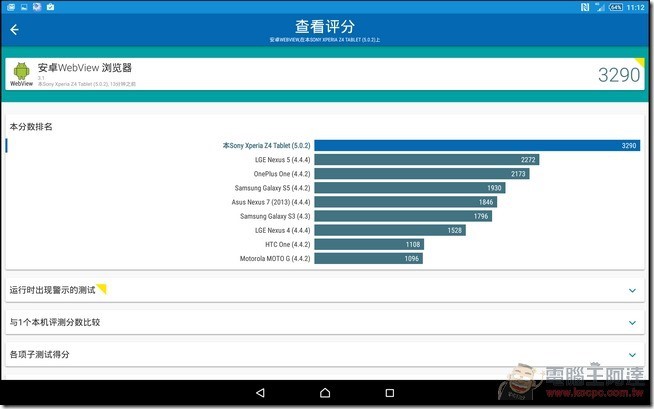Tap the yellow warning corner on score card

point(639,63)
